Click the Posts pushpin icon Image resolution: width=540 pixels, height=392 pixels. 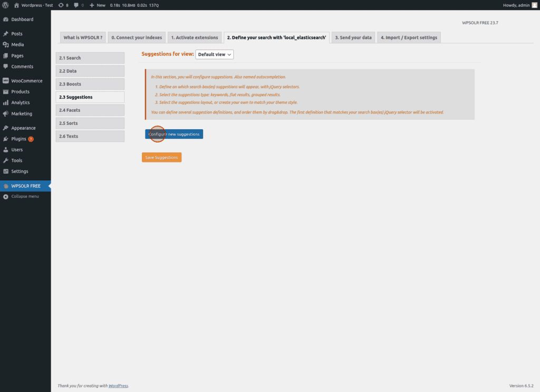[5, 34]
